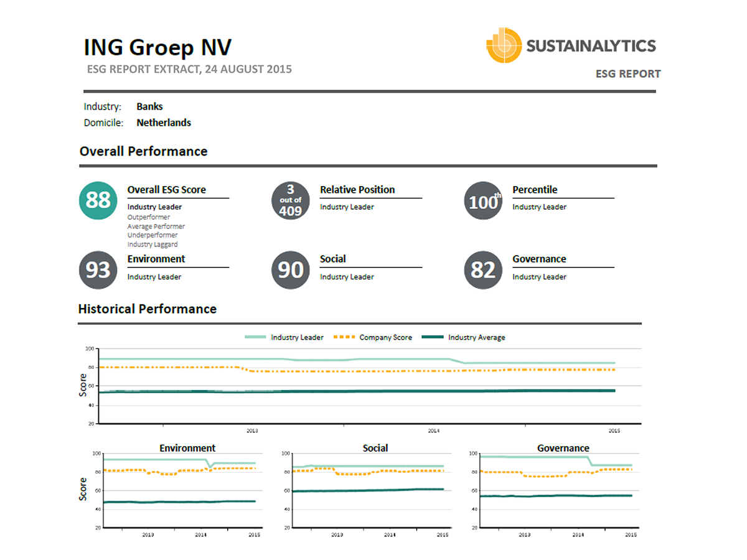Click the 'Governance' heading beside the 82 score

[x=539, y=259]
